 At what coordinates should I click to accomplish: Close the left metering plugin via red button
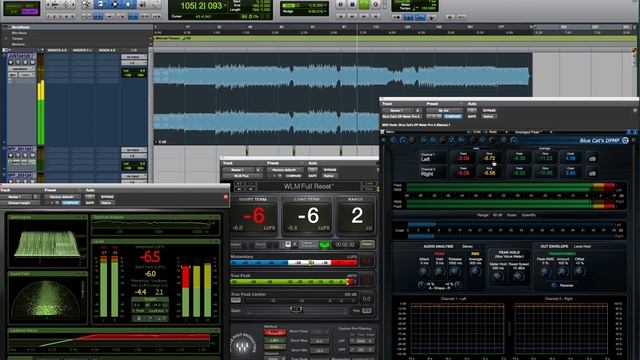[226, 197]
